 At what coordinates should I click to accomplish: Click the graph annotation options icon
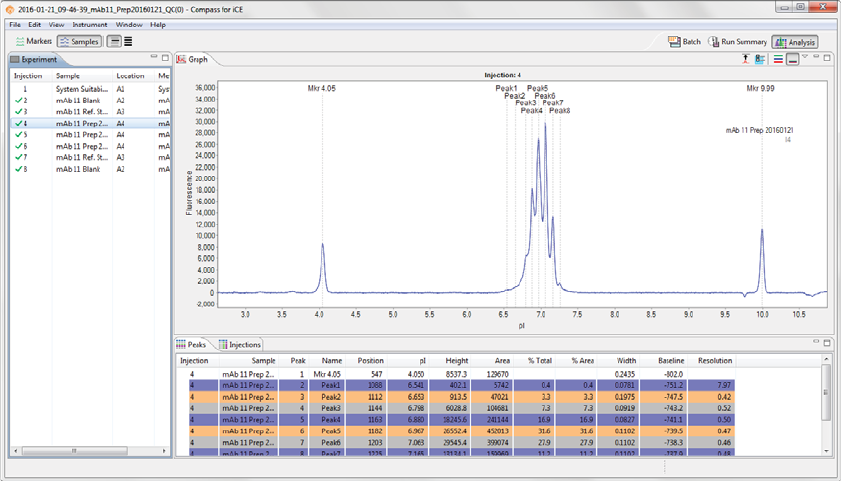tap(761, 60)
